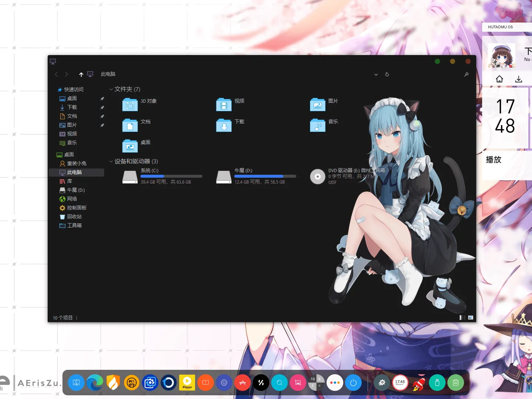Image resolution: width=532 pixels, height=399 pixels.
Task: Select 此电脑 in the sidebar
Action: (75, 172)
